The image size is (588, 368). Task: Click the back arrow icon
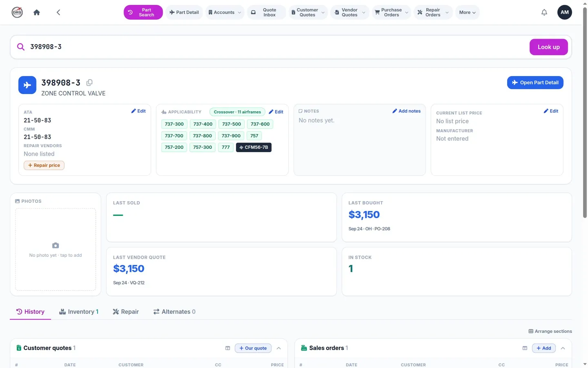click(x=58, y=12)
